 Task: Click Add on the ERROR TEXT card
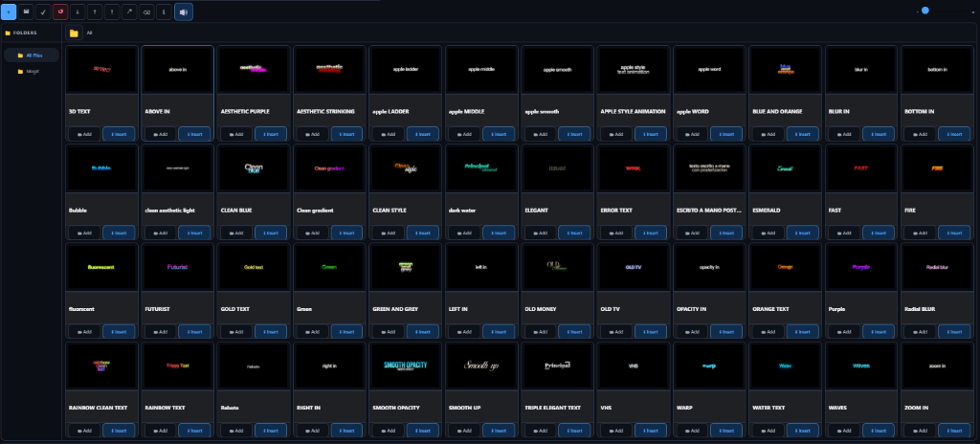(616, 233)
